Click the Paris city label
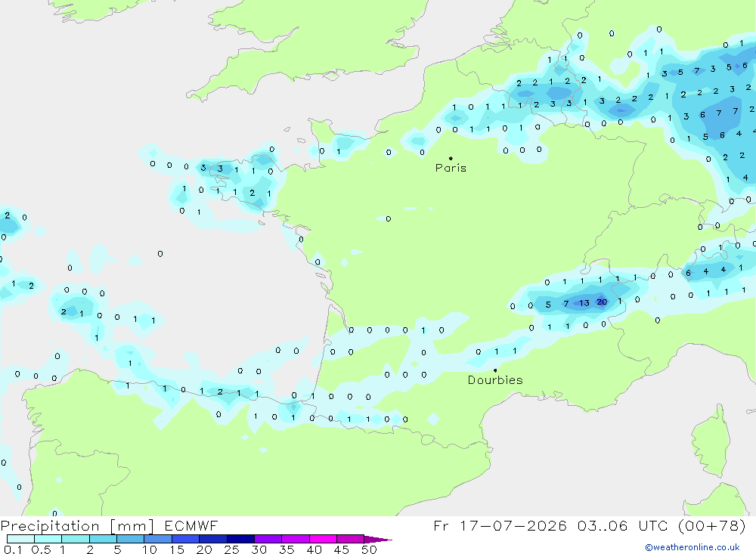756x554 pixels. coord(451,168)
